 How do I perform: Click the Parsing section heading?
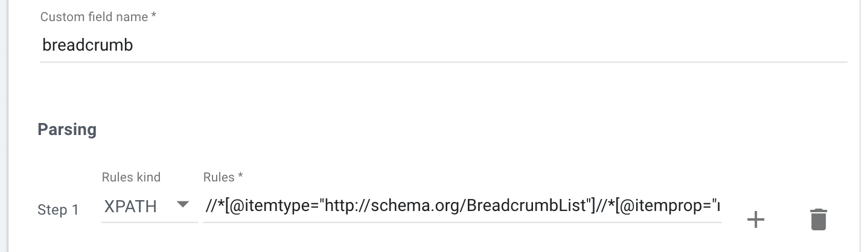coord(67,130)
